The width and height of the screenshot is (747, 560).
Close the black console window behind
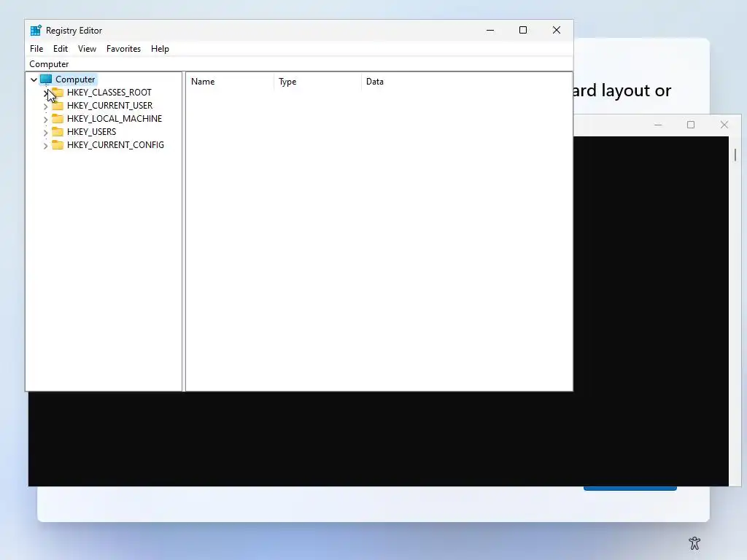[724, 125]
